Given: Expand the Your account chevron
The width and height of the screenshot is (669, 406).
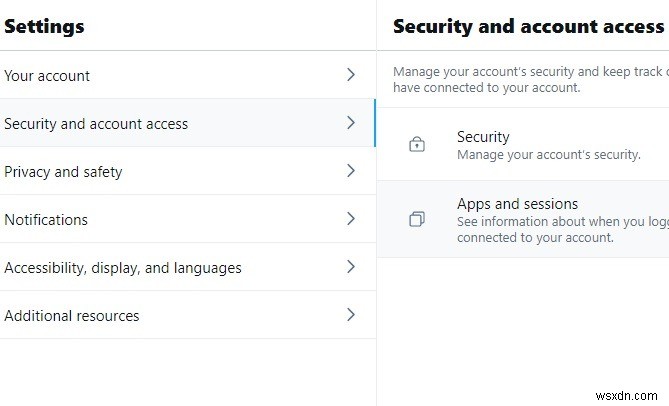Looking at the screenshot, I should coord(350,75).
